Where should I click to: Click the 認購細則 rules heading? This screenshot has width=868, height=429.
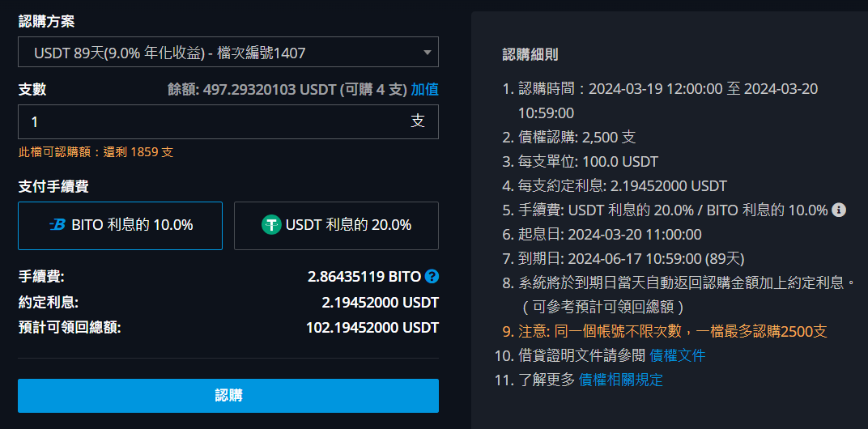click(x=530, y=54)
